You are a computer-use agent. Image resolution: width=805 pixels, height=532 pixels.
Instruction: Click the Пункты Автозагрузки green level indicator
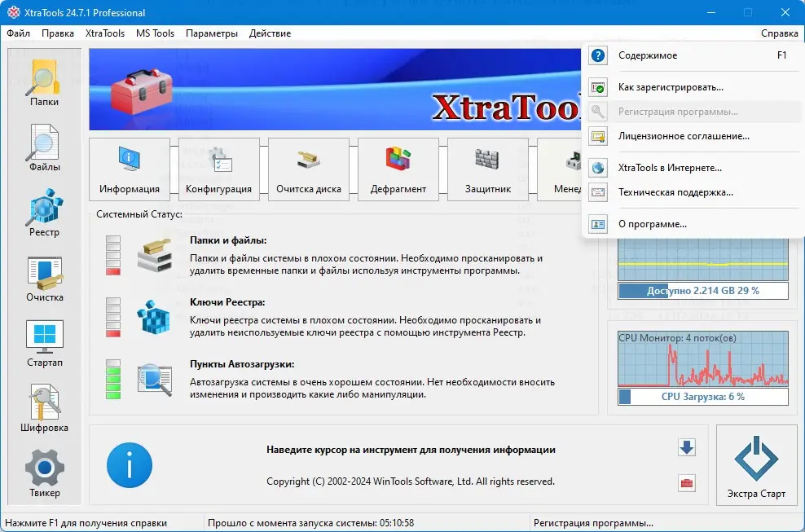coord(113,379)
